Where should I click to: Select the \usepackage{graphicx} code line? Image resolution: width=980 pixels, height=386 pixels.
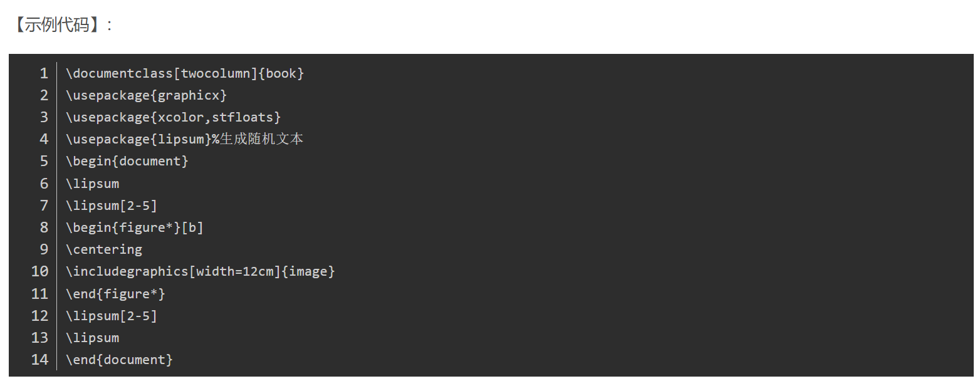pos(146,95)
